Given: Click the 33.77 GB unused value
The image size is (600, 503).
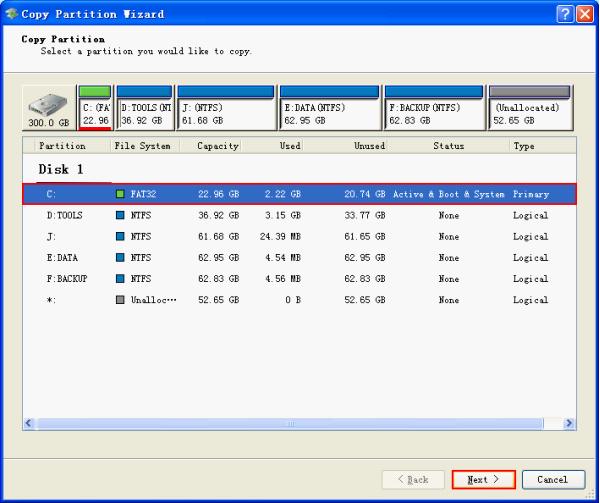Looking at the screenshot, I should click(365, 215).
